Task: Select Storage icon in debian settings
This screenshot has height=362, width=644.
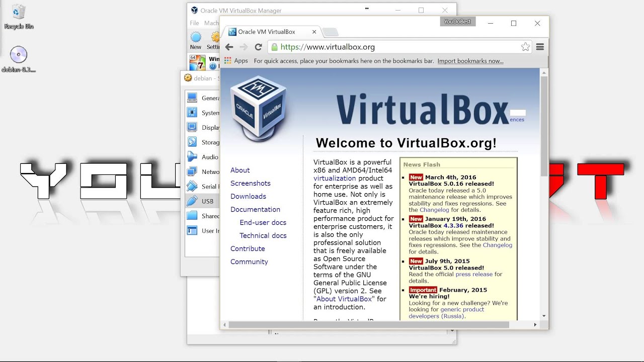Action: pos(192,142)
